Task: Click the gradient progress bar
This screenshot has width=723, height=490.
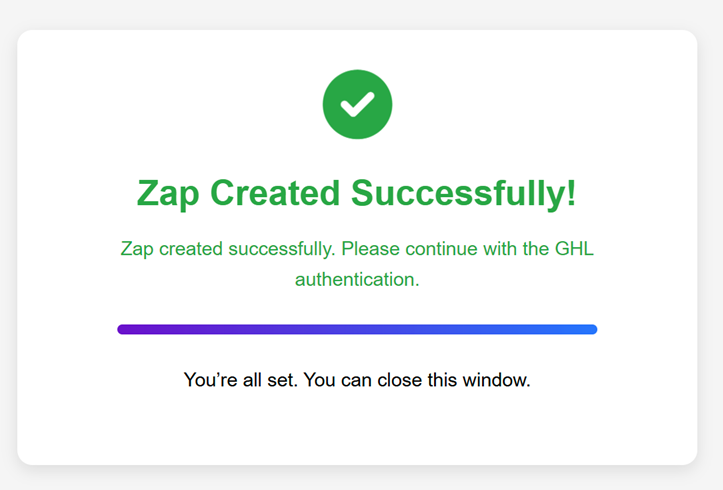Action: pos(357,329)
